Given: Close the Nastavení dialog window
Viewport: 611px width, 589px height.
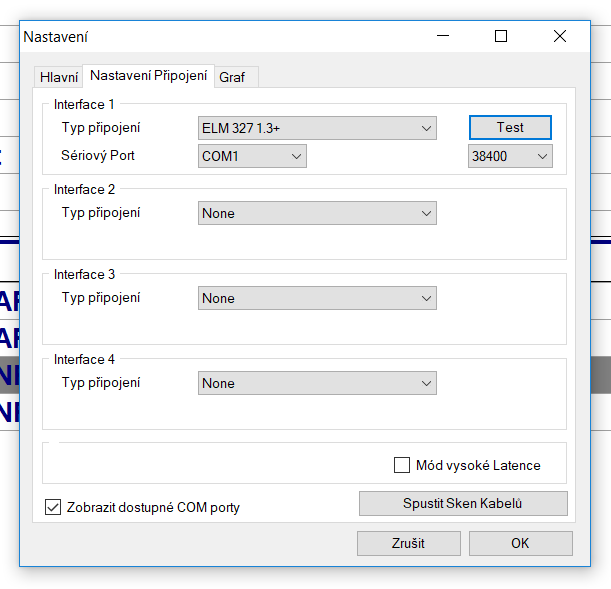Looking at the screenshot, I should point(559,37).
